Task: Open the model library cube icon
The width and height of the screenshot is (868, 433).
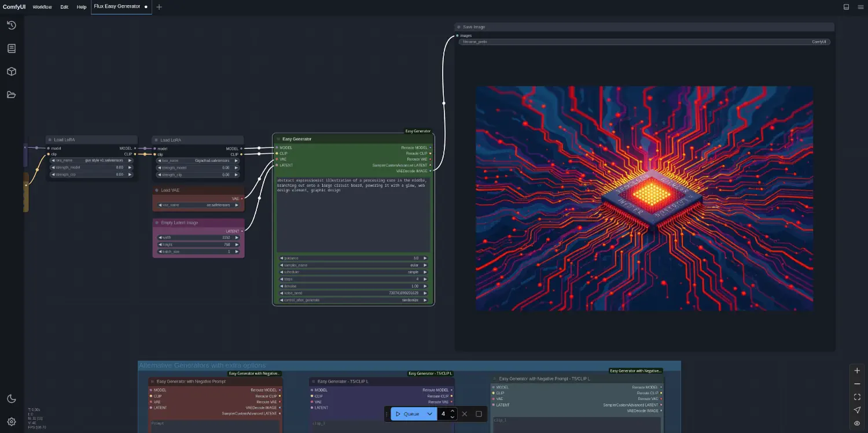Action: tap(11, 71)
